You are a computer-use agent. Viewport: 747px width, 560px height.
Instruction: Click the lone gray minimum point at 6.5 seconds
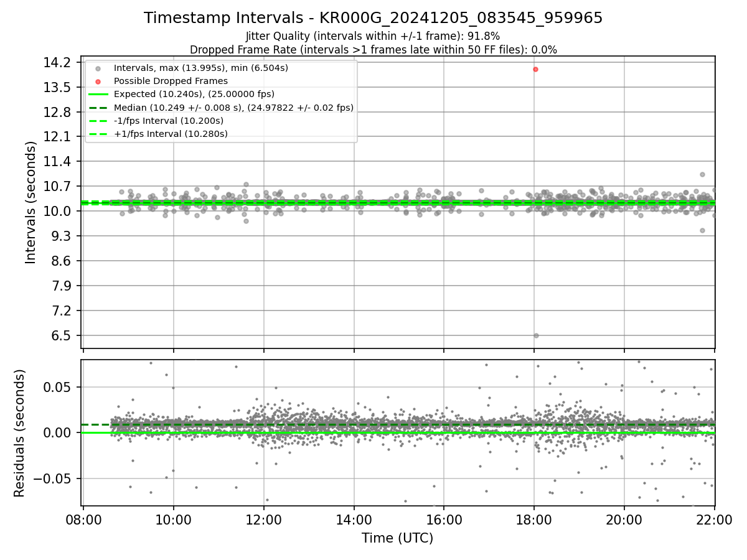click(536, 335)
